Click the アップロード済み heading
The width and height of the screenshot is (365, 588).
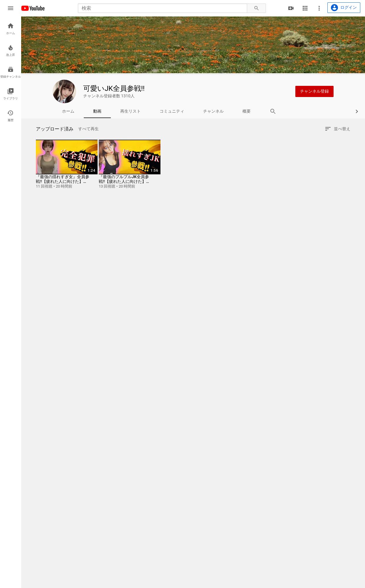[x=55, y=129]
